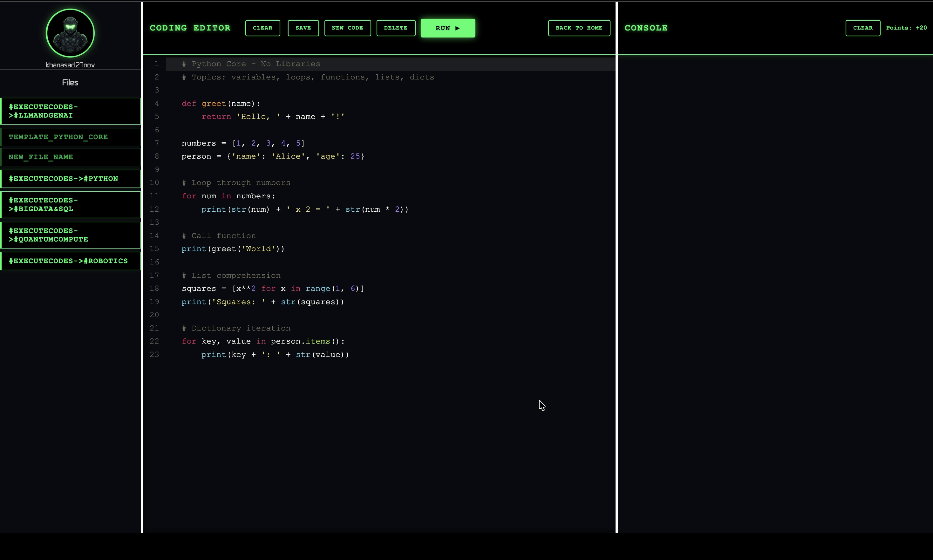Click the CONSOLE title

646,28
